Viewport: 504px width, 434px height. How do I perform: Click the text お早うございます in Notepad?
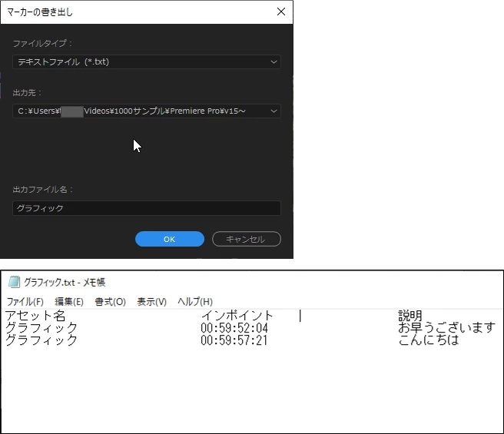[446, 327]
